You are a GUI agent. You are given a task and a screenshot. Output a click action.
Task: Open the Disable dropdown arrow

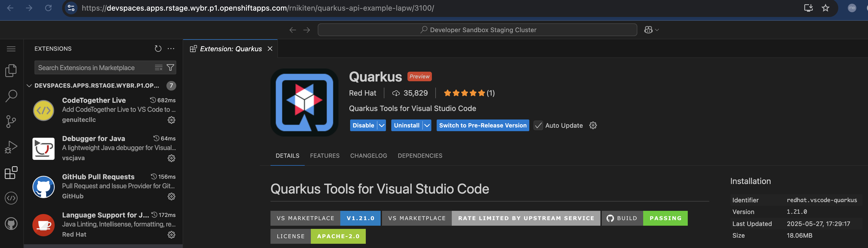(381, 125)
